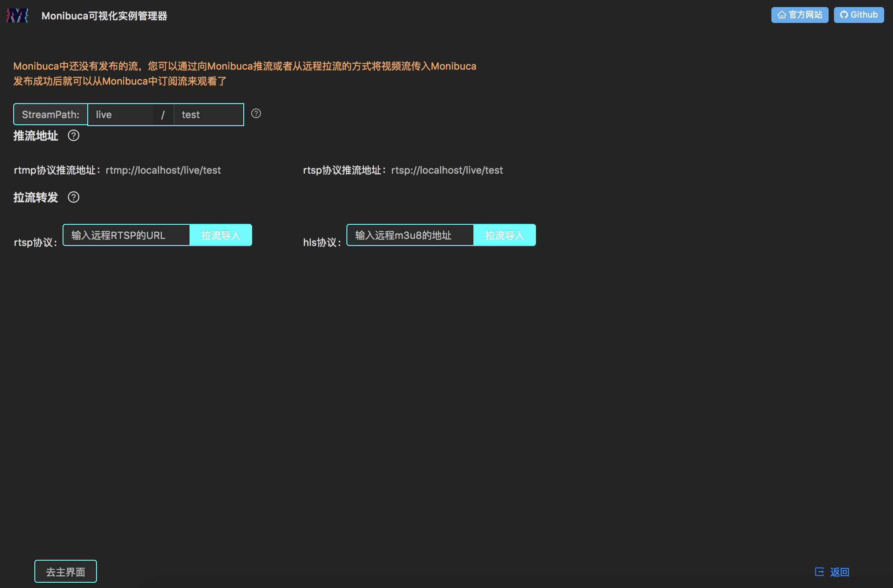Screen dimensions: 893x588
Task: Click the Monibuca可视化实例管理器 title
Action: 104,16
